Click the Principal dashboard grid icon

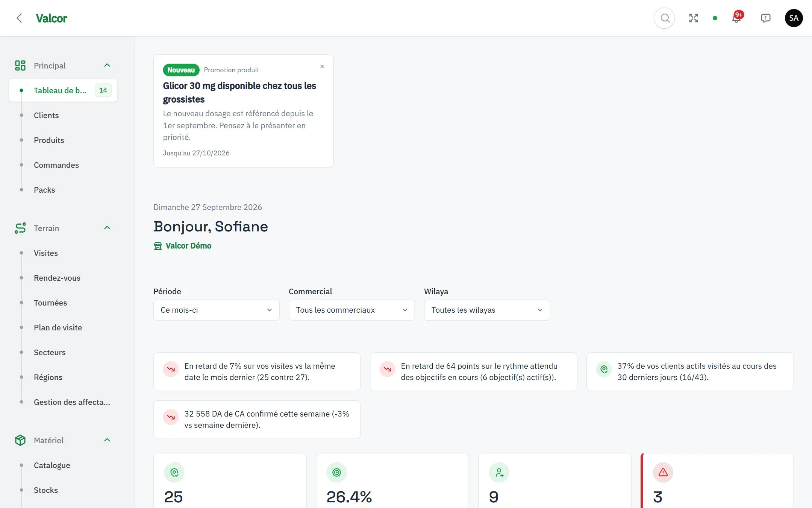coord(20,65)
